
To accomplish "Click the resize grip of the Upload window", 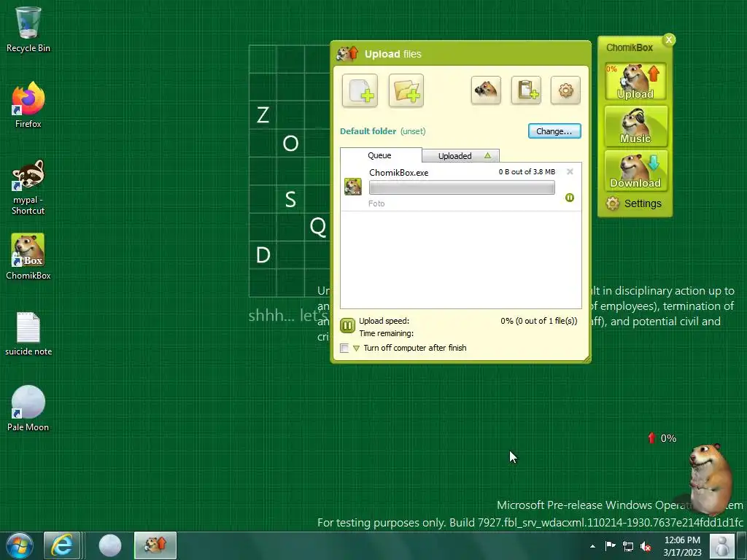I will pos(587,359).
